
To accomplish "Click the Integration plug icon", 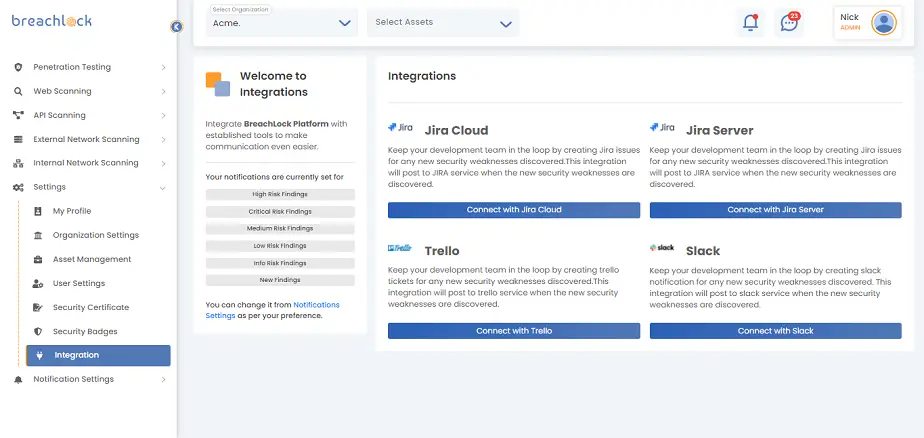I will [40, 355].
